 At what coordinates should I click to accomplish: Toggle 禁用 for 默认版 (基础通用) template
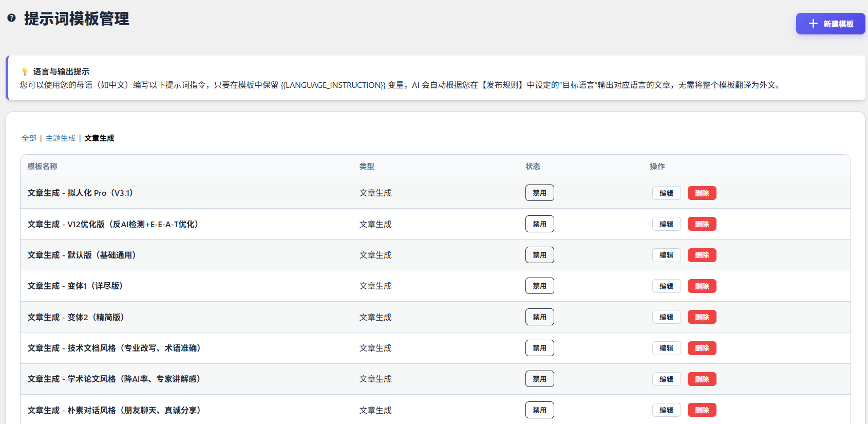coord(539,255)
